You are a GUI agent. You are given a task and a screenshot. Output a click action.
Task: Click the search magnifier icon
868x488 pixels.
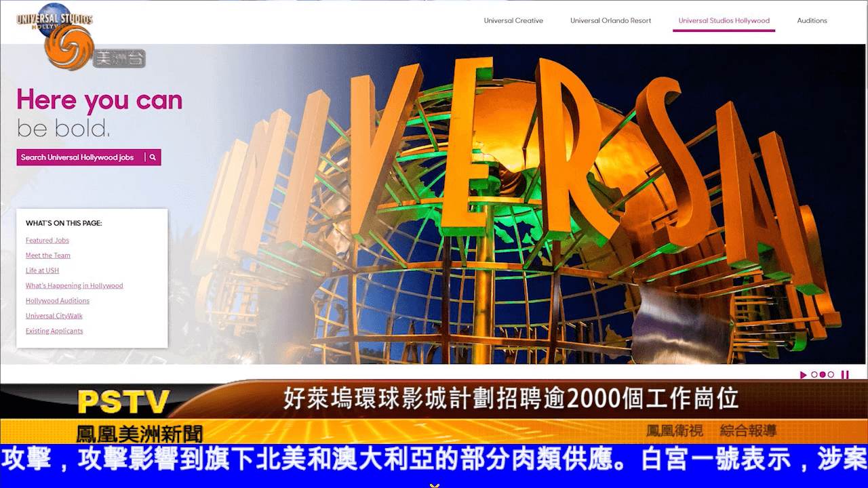(x=153, y=157)
